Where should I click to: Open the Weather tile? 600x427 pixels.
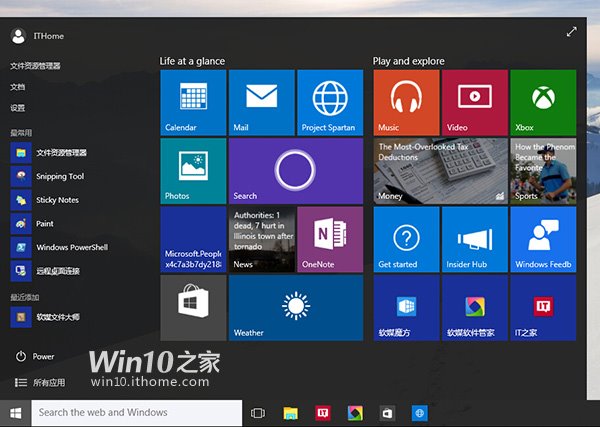(x=295, y=307)
